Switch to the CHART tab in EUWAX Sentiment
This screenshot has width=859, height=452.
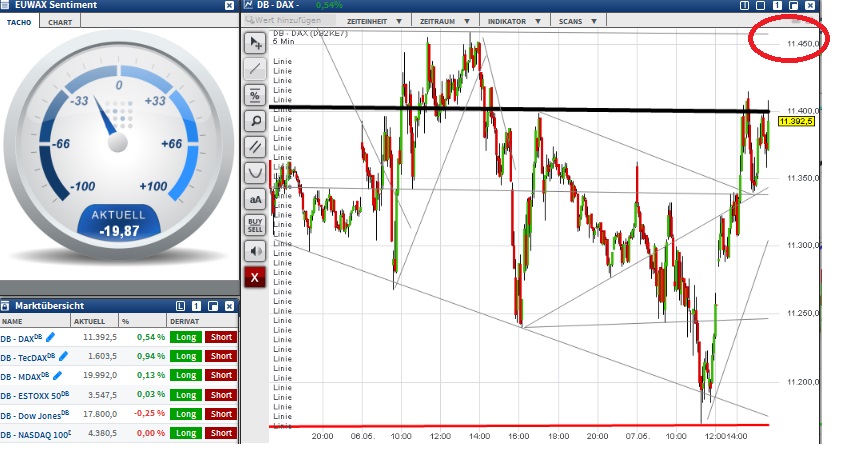pos(60,22)
